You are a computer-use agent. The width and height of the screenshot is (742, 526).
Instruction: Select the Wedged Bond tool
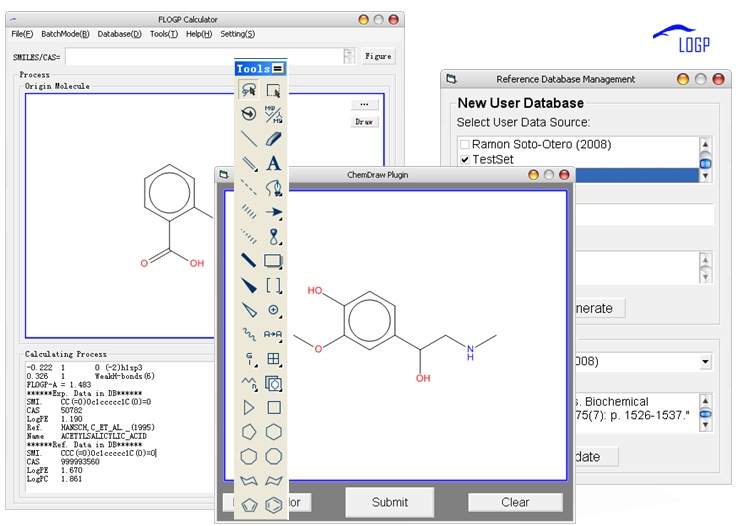[248, 285]
